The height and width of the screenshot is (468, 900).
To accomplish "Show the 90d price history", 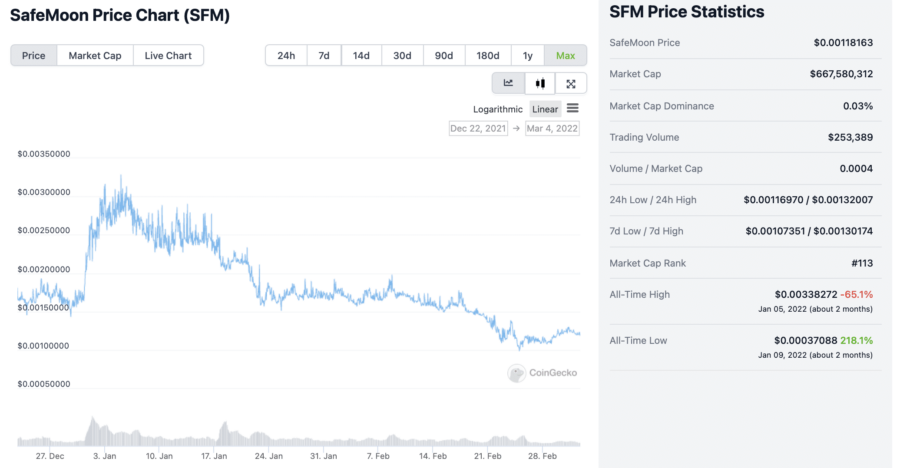I will click(444, 55).
